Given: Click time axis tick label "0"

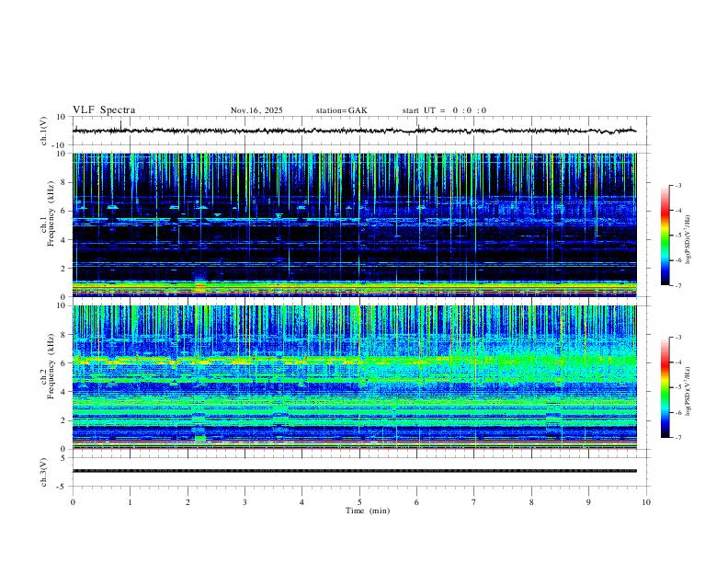Looking at the screenshot, I should pyautogui.click(x=73, y=502).
